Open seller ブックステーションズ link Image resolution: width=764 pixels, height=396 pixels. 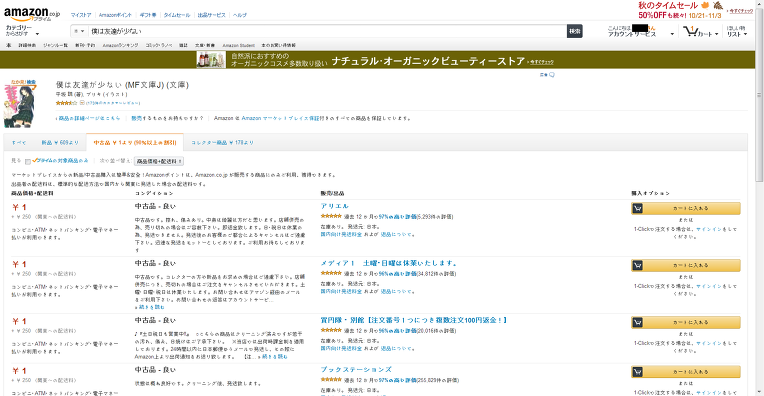356,370
